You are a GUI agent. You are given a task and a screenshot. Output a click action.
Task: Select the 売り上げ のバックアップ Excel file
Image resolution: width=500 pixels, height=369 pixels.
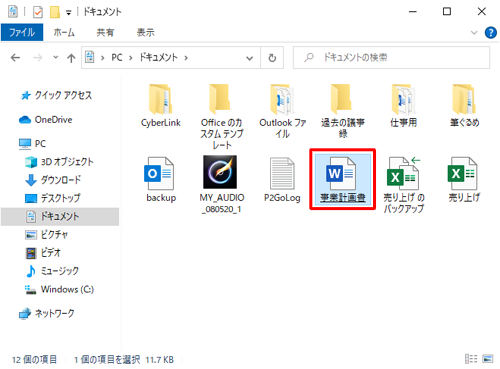(x=403, y=185)
